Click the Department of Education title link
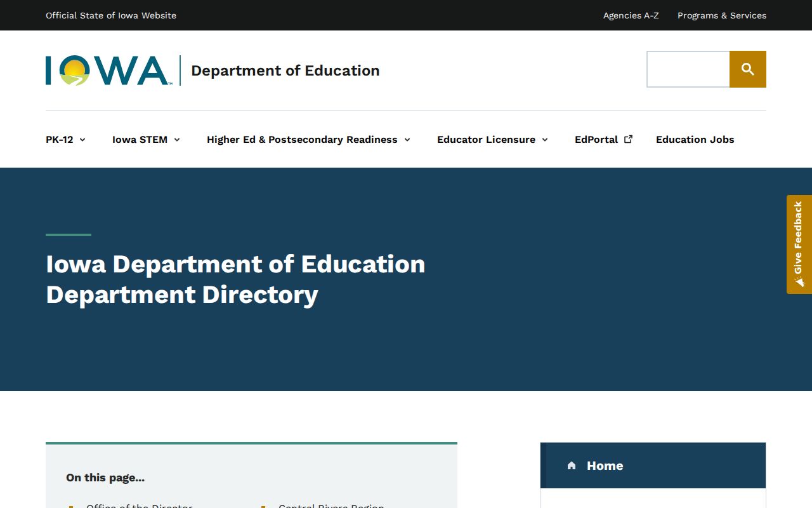 pyautogui.click(x=285, y=70)
